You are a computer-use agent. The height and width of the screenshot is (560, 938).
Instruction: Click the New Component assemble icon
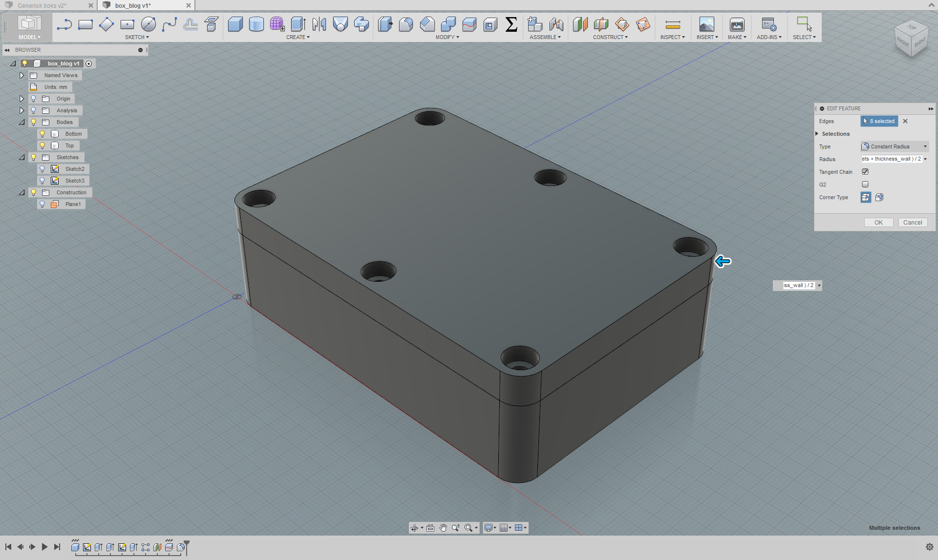coord(535,24)
